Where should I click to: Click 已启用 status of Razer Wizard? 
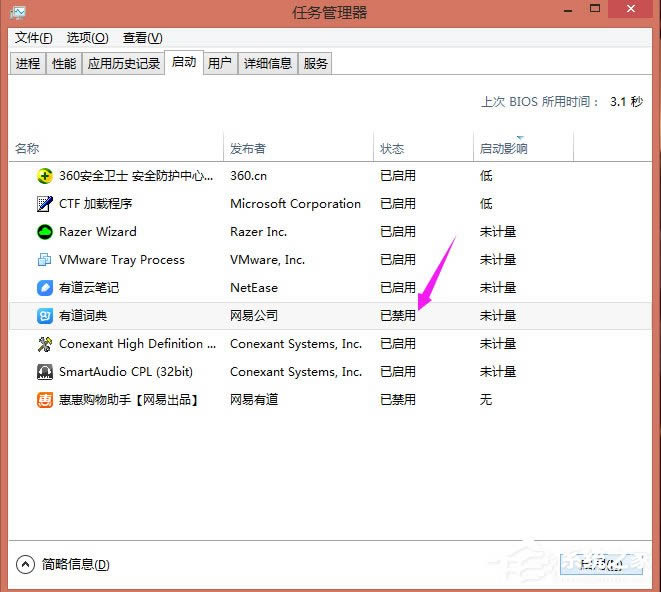(x=398, y=232)
